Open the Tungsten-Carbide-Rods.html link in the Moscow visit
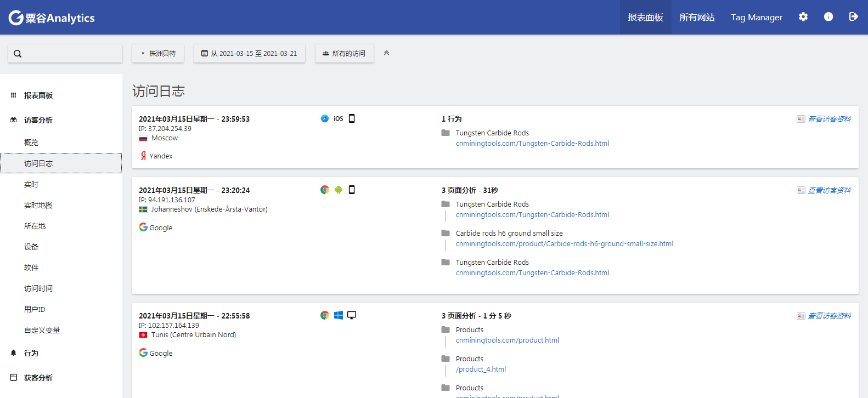The image size is (868, 398). [x=533, y=144]
